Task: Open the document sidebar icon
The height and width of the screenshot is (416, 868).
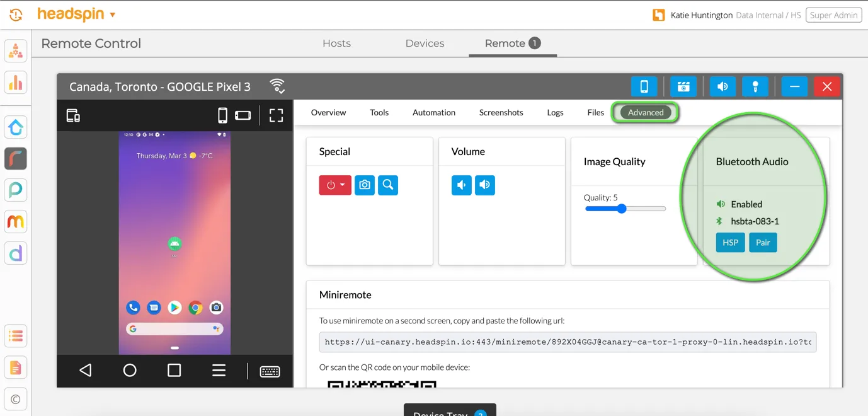Action: tap(16, 367)
